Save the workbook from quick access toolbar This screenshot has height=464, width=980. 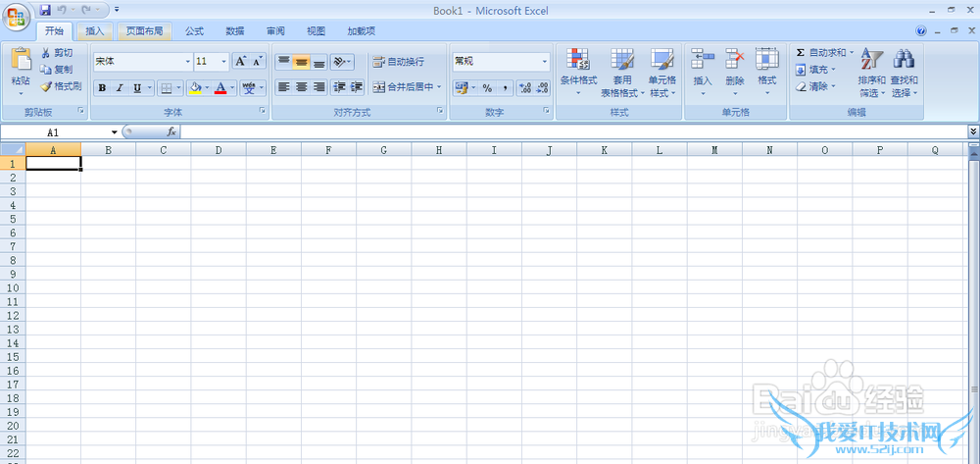click(45, 10)
